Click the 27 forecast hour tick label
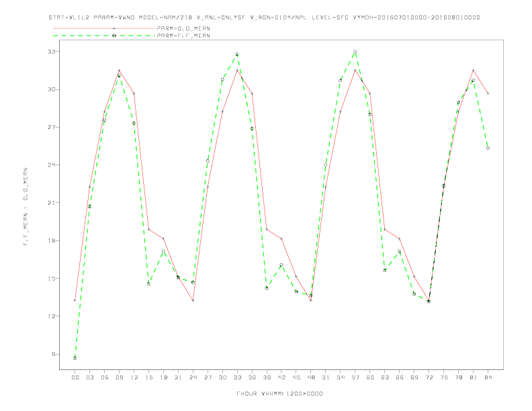Screen dimensions: 532x411 click(208, 377)
